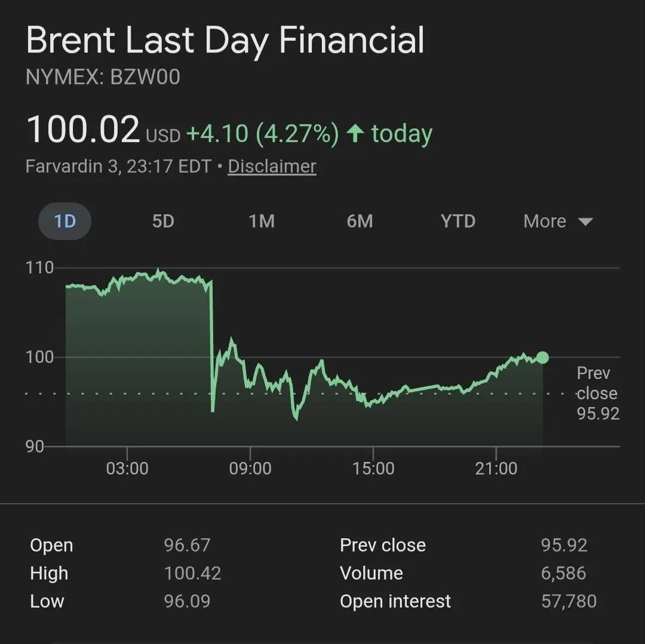Image resolution: width=645 pixels, height=644 pixels.
Task: Switch chart to the 5D range
Action: click(x=162, y=221)
